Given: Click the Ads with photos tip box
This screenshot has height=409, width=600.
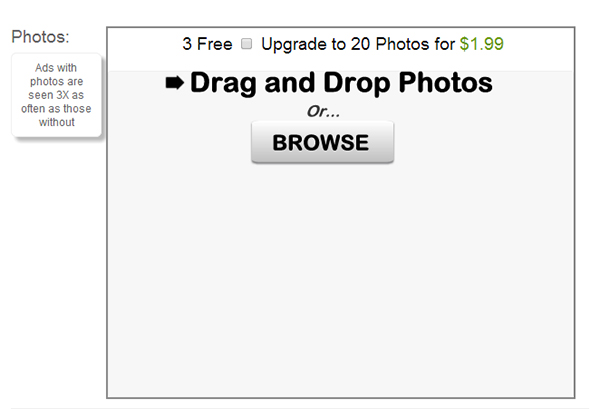Looking at the screenshot, I should coord(57,95).
